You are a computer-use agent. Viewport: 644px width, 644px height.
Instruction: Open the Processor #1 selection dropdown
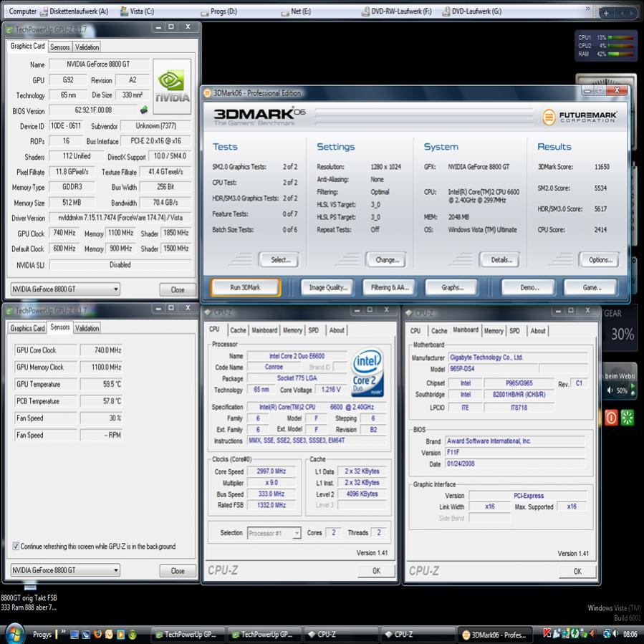point(274,533)
